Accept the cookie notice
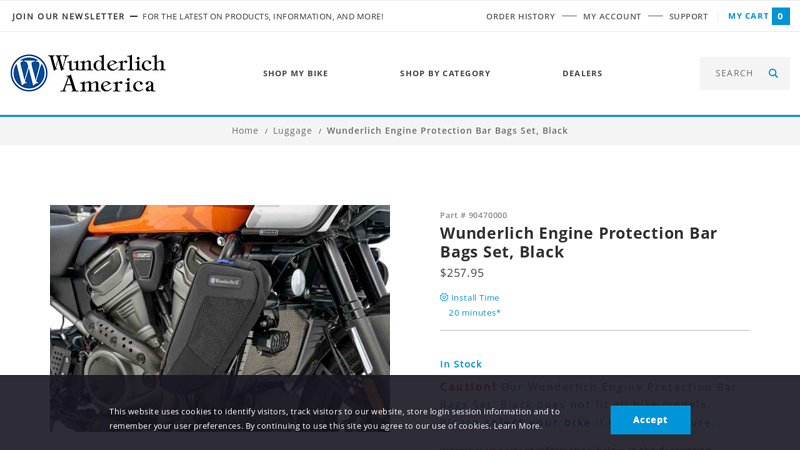Screen dimensions: 800x450 point(651,420)
